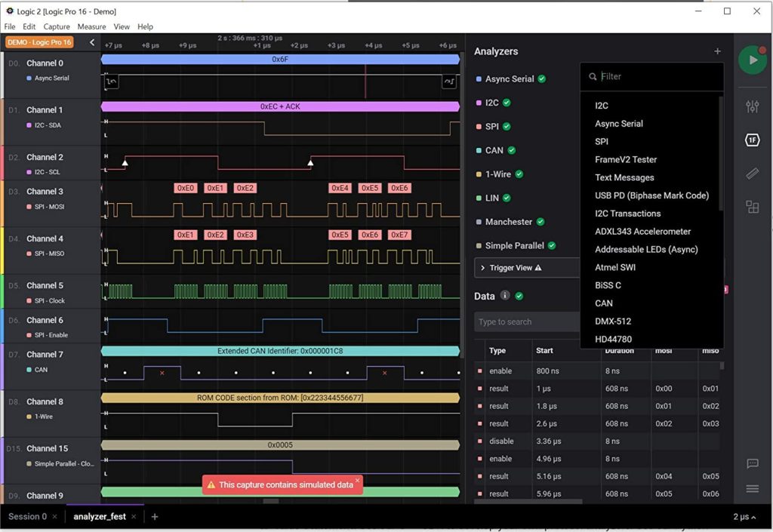Select ADXL343 Accelerometer analyzer
773x532 pixels.
tap(642, 232)
